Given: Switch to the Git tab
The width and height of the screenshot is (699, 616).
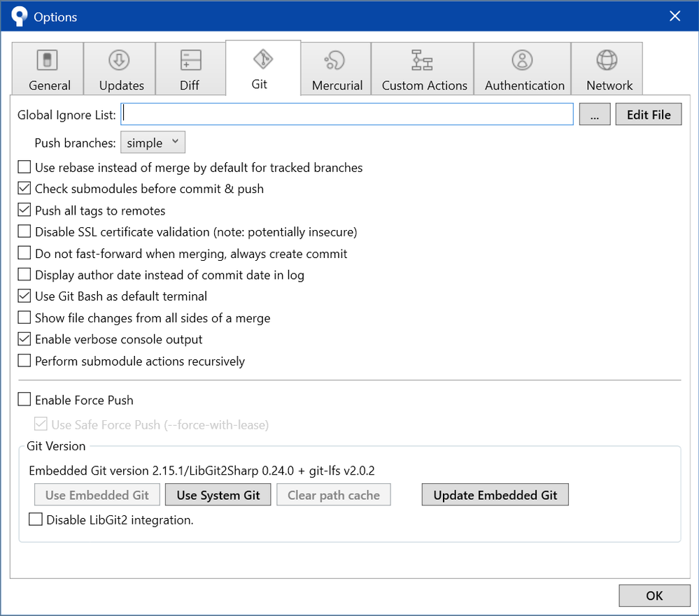Looking at the screenshot, I should (263, 68).
